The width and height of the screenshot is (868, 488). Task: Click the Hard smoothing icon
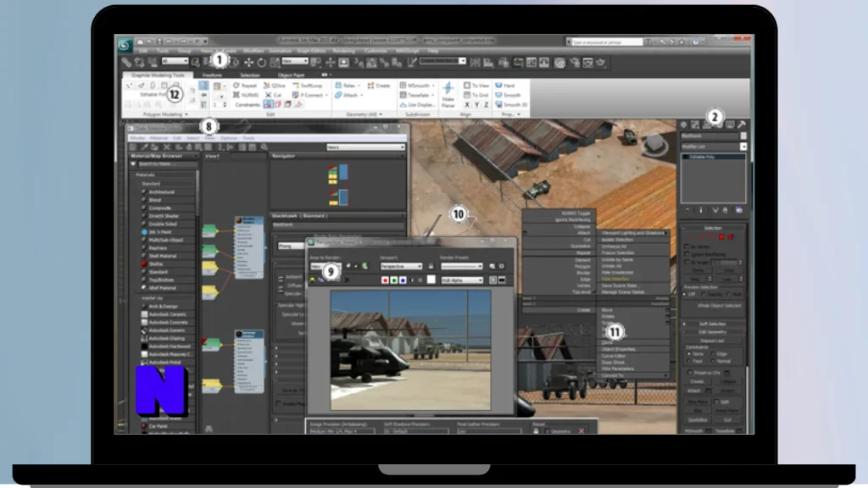[505, 86]
